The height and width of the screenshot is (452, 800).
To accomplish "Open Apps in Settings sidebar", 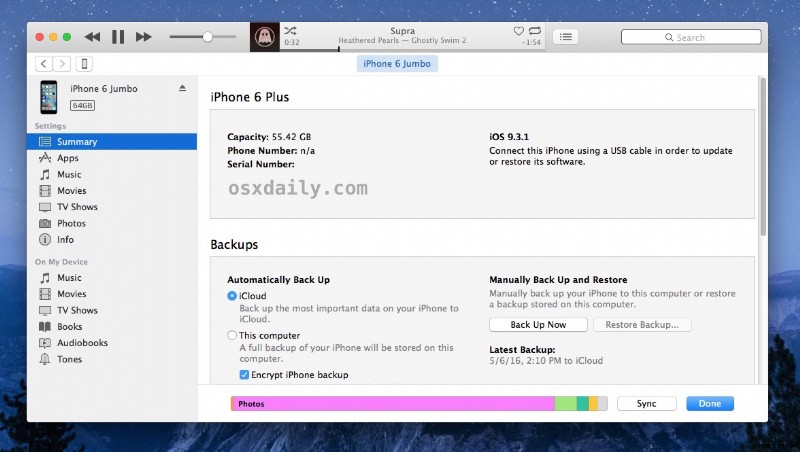I will [x=112, y=158].
